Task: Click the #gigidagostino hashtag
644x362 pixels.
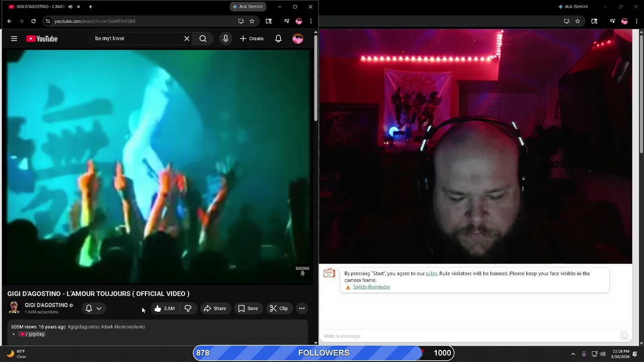Action: pyautogui.click(x=84, y=327)
